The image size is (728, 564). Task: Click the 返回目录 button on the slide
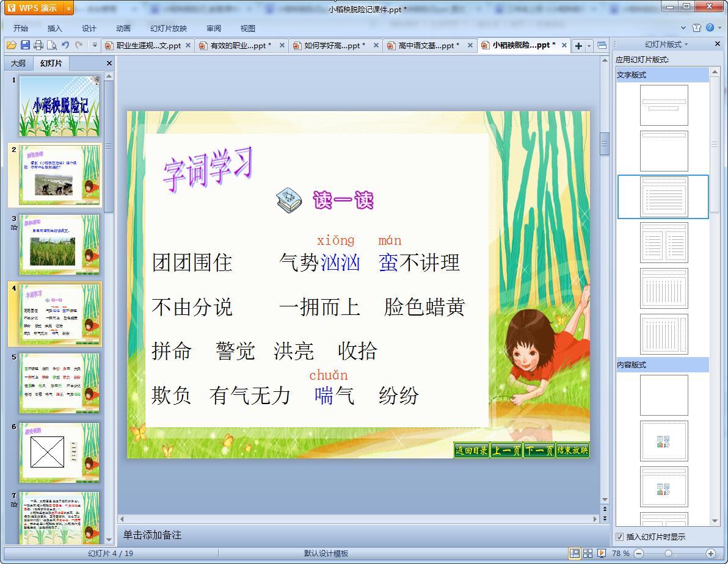pos(471,450)
